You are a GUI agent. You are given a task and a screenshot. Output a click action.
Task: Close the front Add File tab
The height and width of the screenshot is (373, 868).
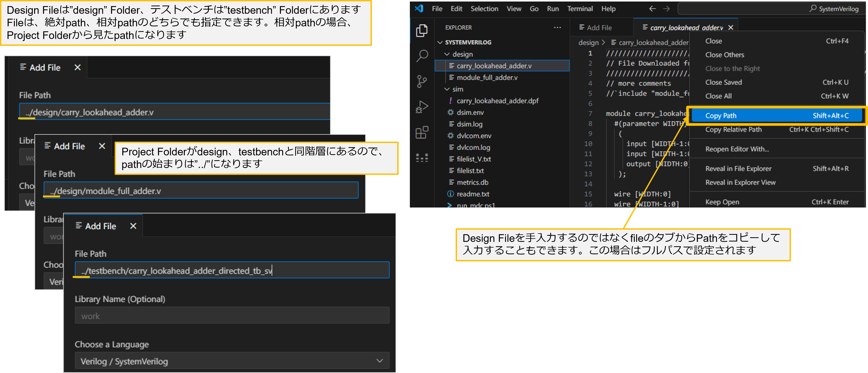tap(133, 226)
